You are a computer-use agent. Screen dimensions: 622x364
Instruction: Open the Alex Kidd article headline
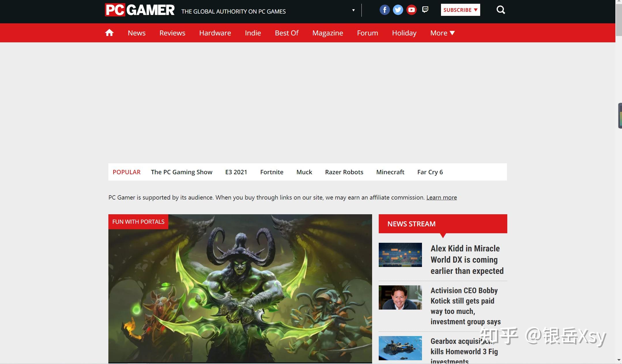point(467,259)
